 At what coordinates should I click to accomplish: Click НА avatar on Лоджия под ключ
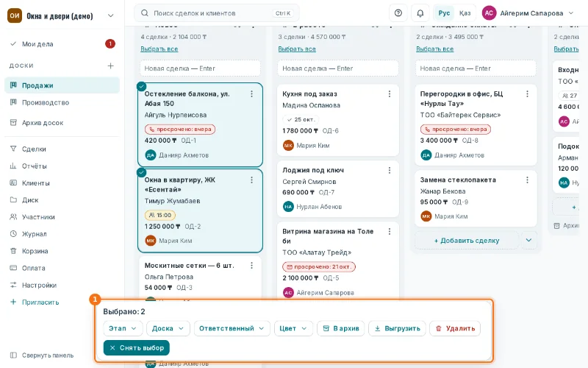288,207
